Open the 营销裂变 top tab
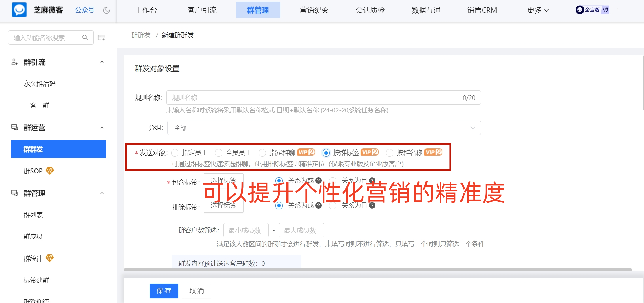Screen dimensions: 644x303 (x=314, y=10)
